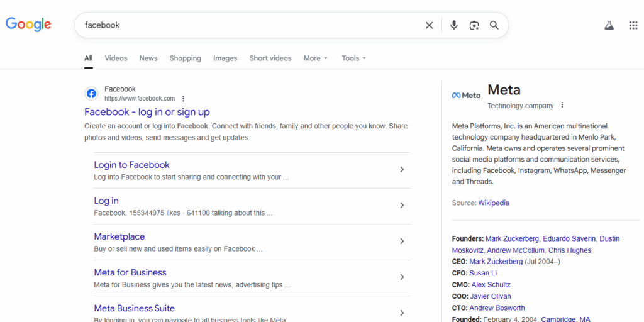Open the Meta Business Suite sitelink

(x=135, y=308)
